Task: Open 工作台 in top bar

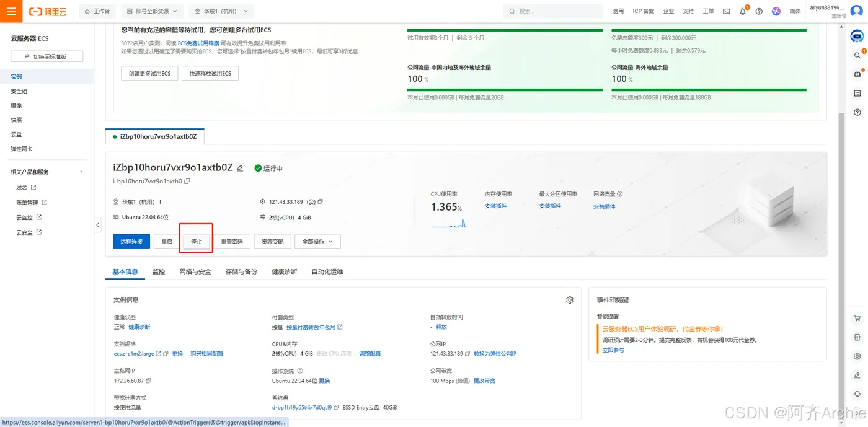Action: point(97,11)
